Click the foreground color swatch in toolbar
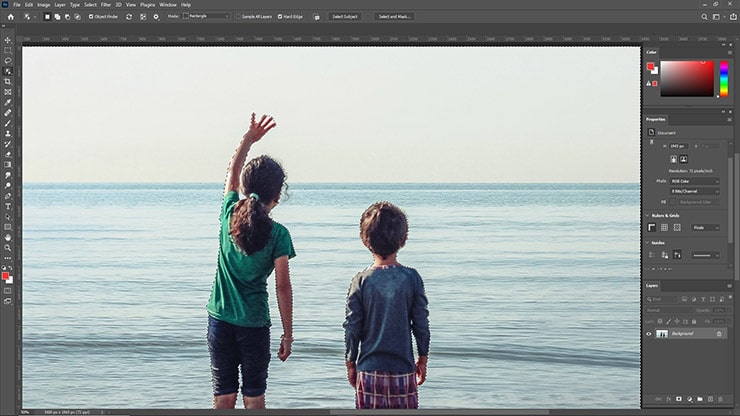 click(6, 274)
